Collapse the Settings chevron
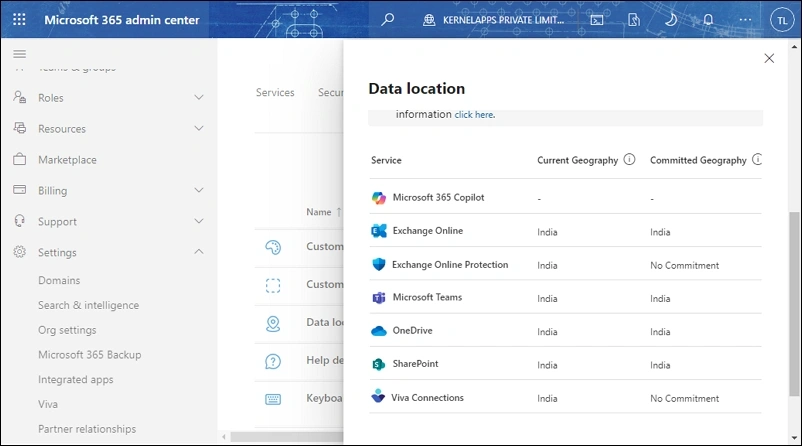The height and width of the screenshot is (446, 802). click(x=199, y=252)
